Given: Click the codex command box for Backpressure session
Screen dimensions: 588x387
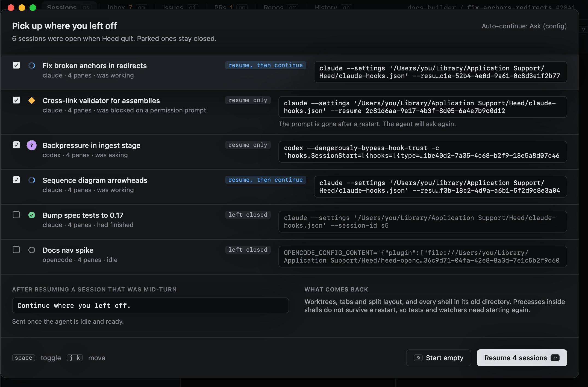Looking at the screenshot, I should click(x=423, y=152).
